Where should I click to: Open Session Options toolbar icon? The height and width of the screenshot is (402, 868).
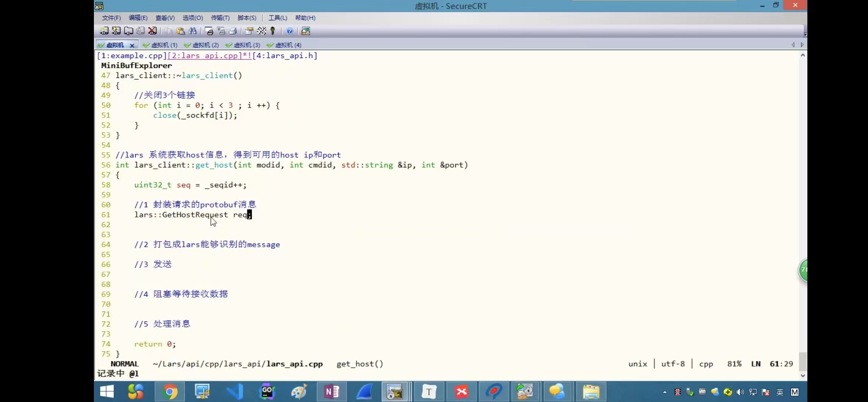point(249,31)
